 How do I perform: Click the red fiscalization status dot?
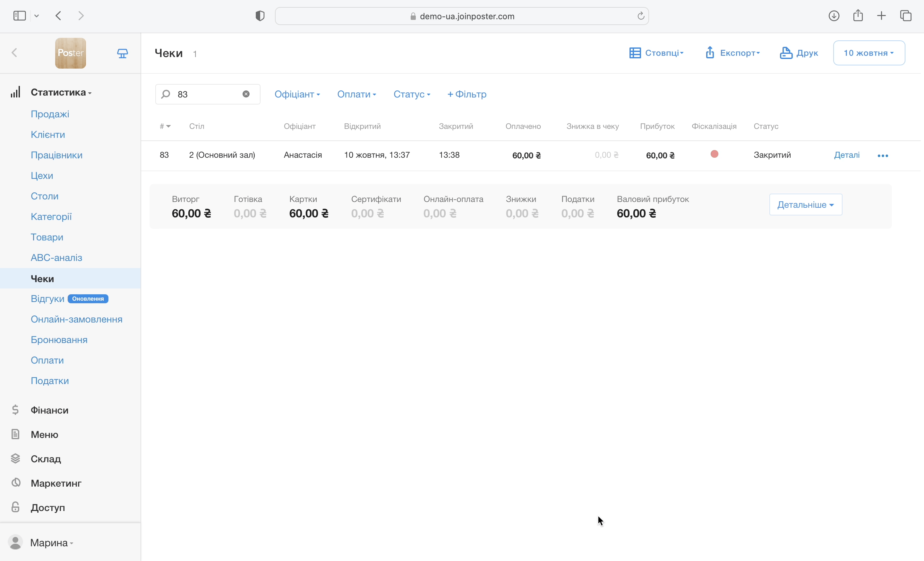pos(714,154)
